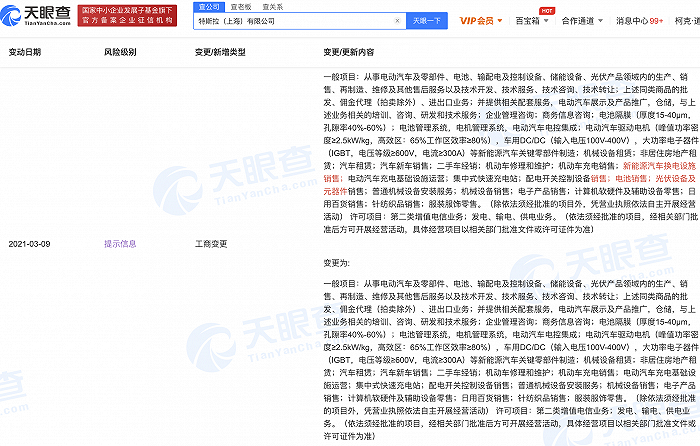Screen dimensions: 700x446
Task: Open the 百宝箱 dropdown menu
Action: tap(532, 21)
